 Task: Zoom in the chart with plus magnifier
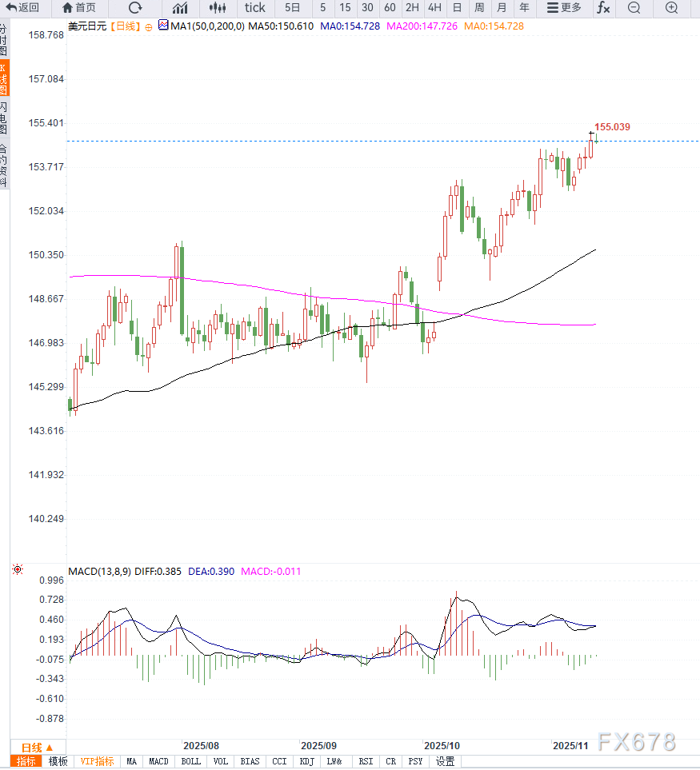(x=671, y=8)
